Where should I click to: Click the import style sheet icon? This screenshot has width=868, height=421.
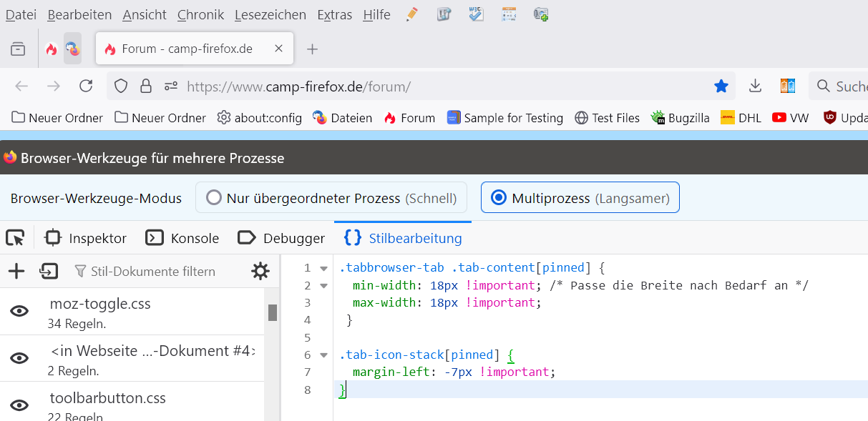[x=49, y=271]
